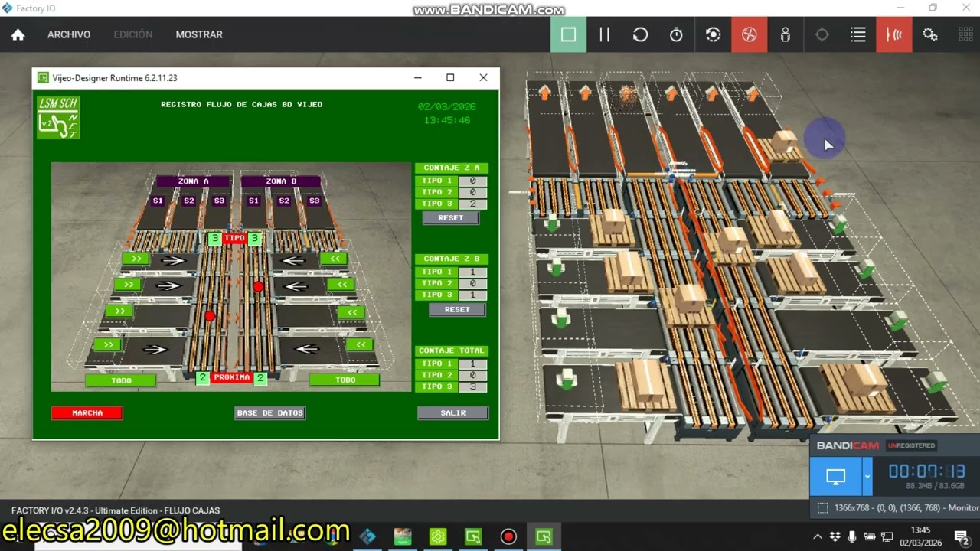Click the right TODO button
Image resolution: width=980 pixels, height=551 pixels.
(x=345, y=380)
